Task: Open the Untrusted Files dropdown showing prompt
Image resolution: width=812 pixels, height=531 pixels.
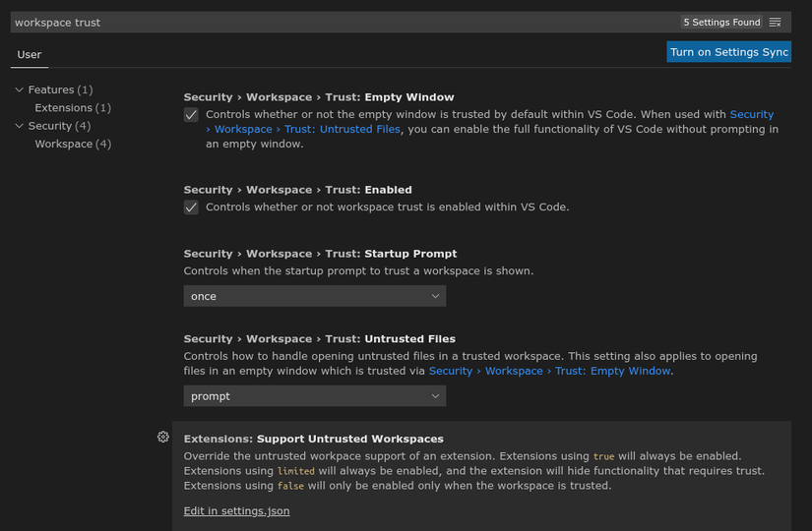Action: coord(314,396)
